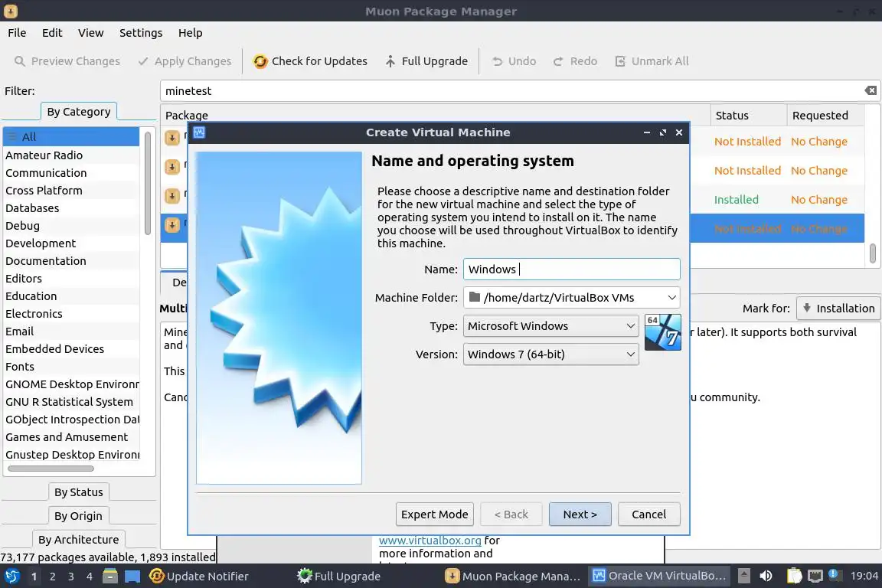Select the Amateur Radio category
Screen dimensions: 882x588
coord(71,155)
